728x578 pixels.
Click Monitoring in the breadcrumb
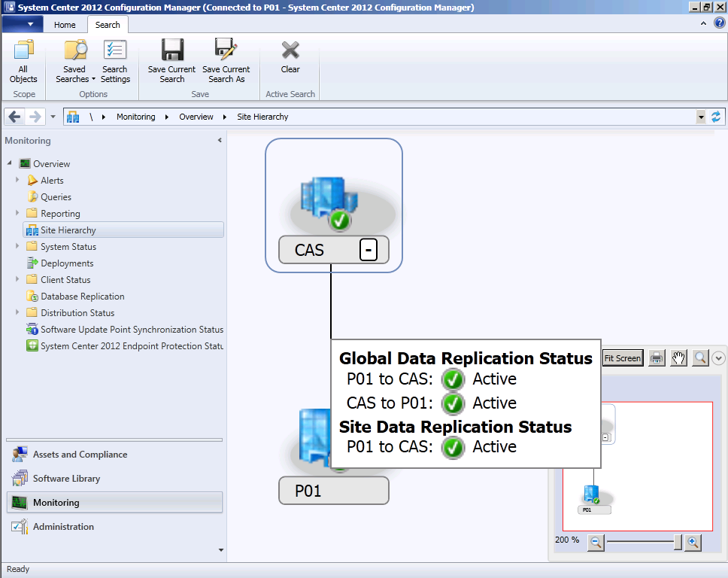[x=135, y=117]
